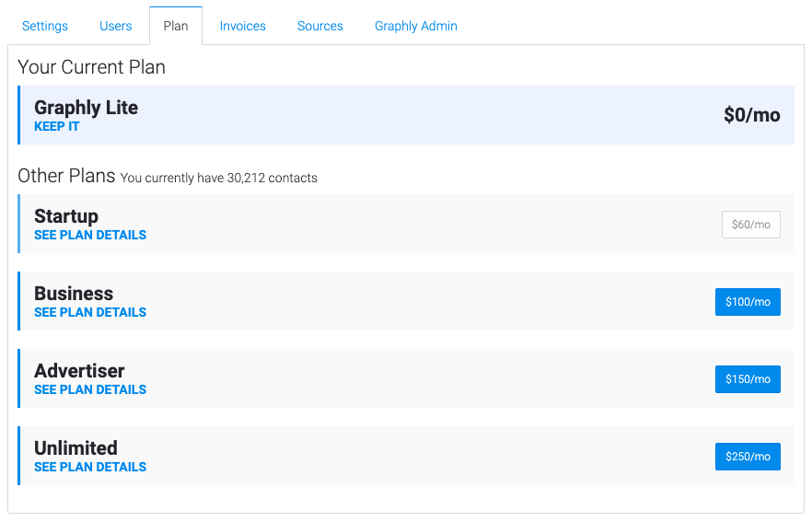Select the Plan tab
This screenshot has width=812, height=522.
tap(176, 26)
